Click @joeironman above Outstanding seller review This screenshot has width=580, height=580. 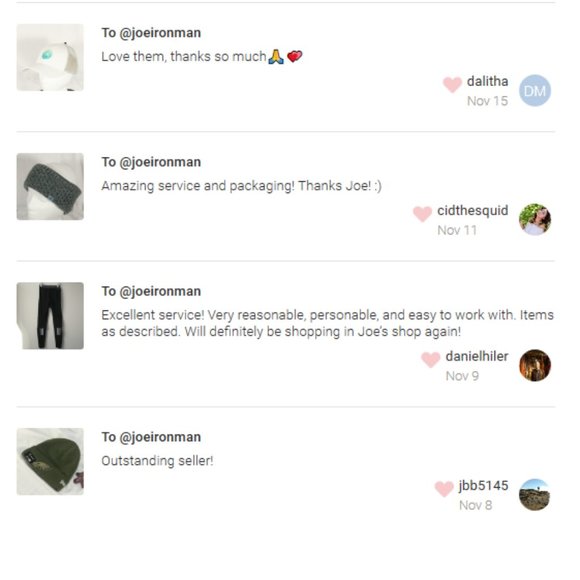click(160, 438)
